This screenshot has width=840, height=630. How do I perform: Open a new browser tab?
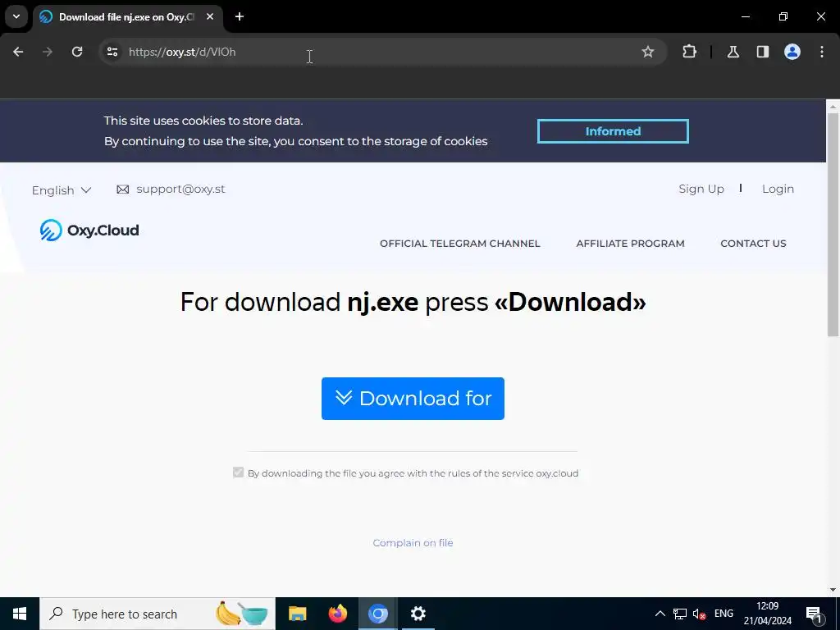click(x=240, y=16)
